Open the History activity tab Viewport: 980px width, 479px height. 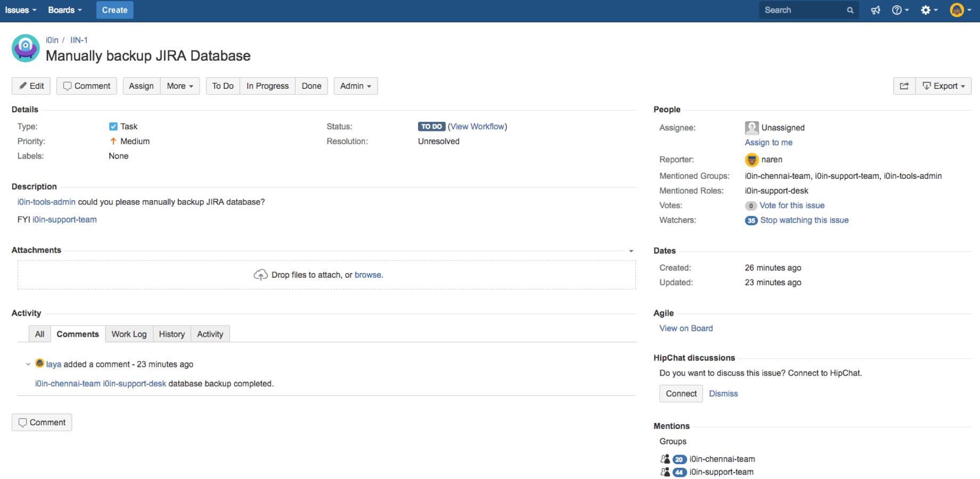(x=171, y=334)
